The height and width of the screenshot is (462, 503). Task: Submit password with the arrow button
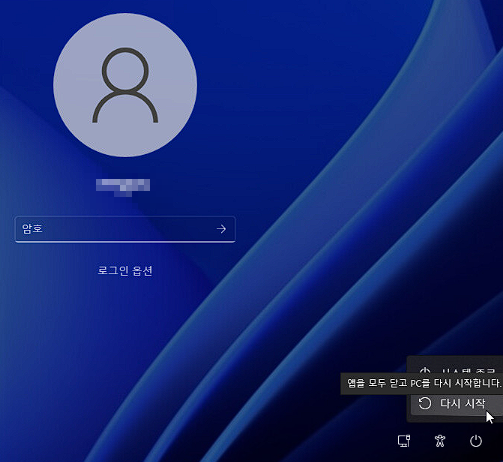[221, 229]
